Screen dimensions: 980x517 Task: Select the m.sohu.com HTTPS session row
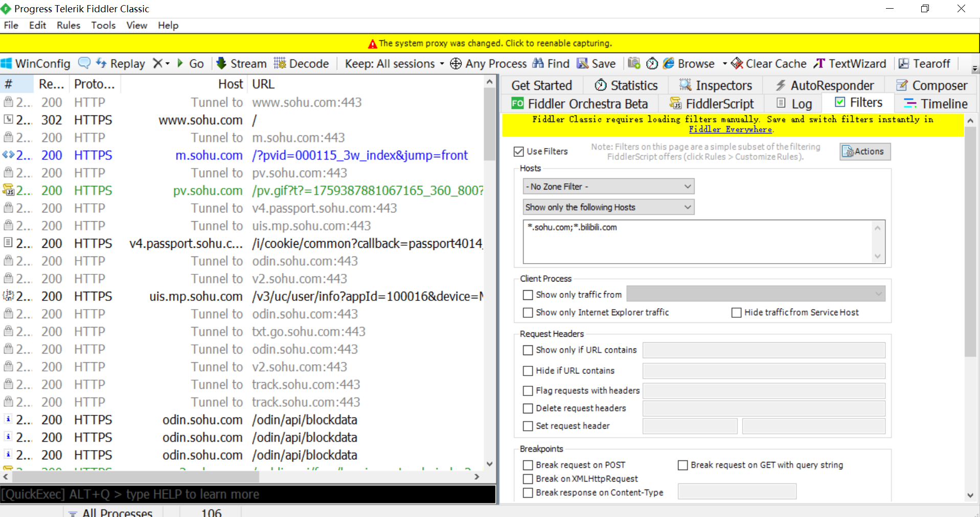242,155
